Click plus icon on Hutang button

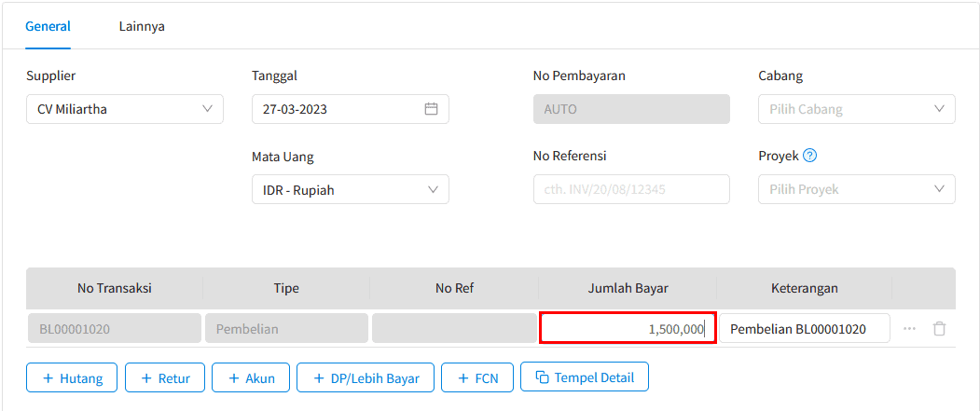click(x=48, y=377)
